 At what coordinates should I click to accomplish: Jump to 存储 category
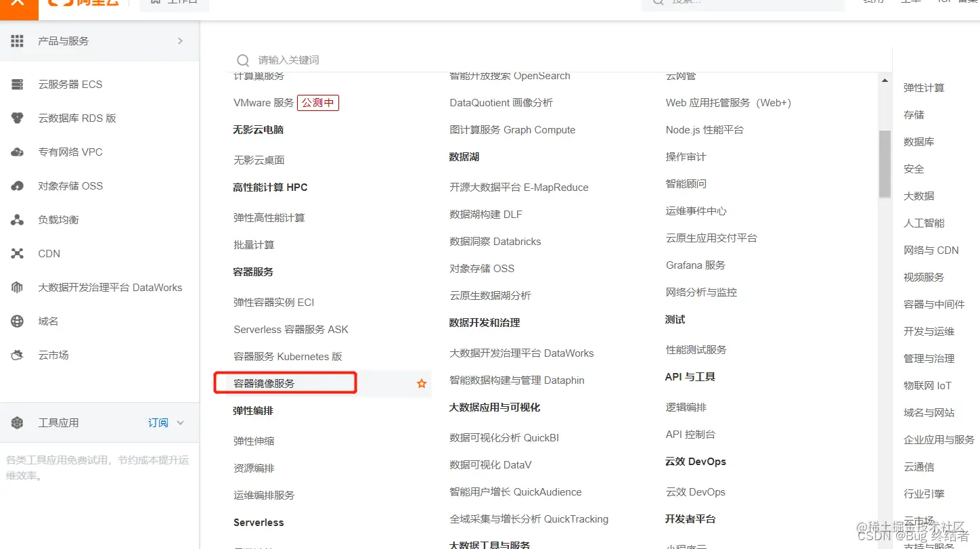click(x=914, y=115)
